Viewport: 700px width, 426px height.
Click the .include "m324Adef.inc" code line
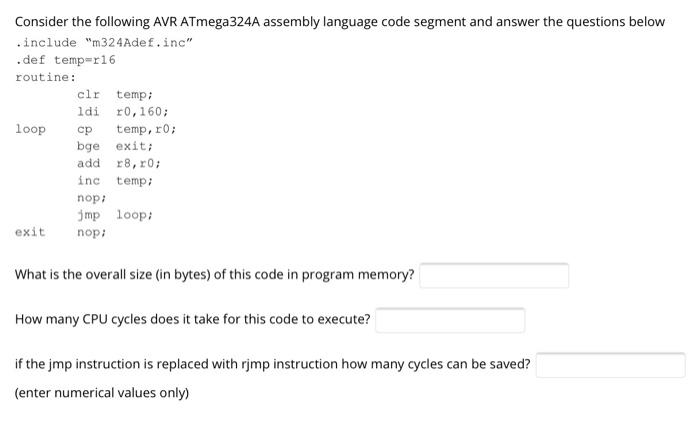(x=104, y=43)
